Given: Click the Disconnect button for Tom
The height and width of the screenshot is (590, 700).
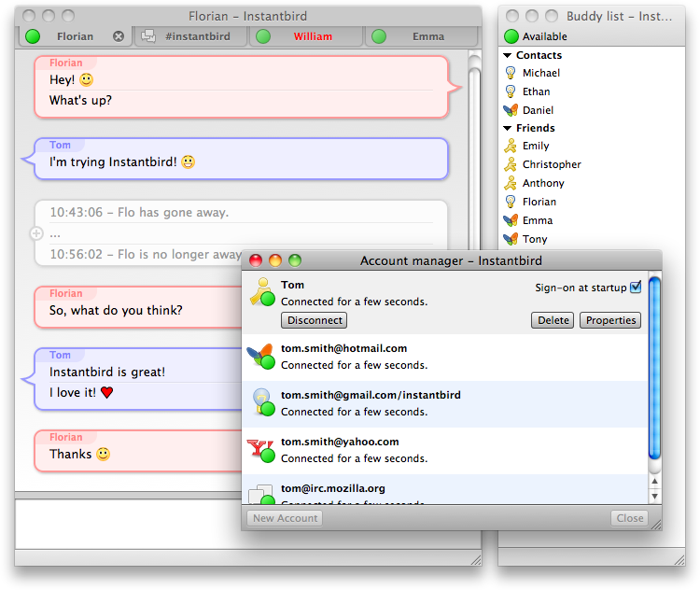Looking at the screenshot, I should point(314,320).
